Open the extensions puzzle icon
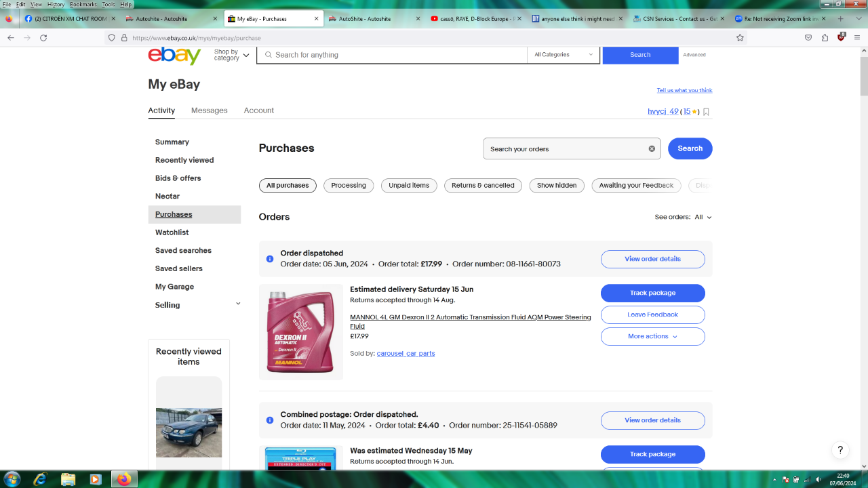Viewport: 868px width, 488px height. 825,38
